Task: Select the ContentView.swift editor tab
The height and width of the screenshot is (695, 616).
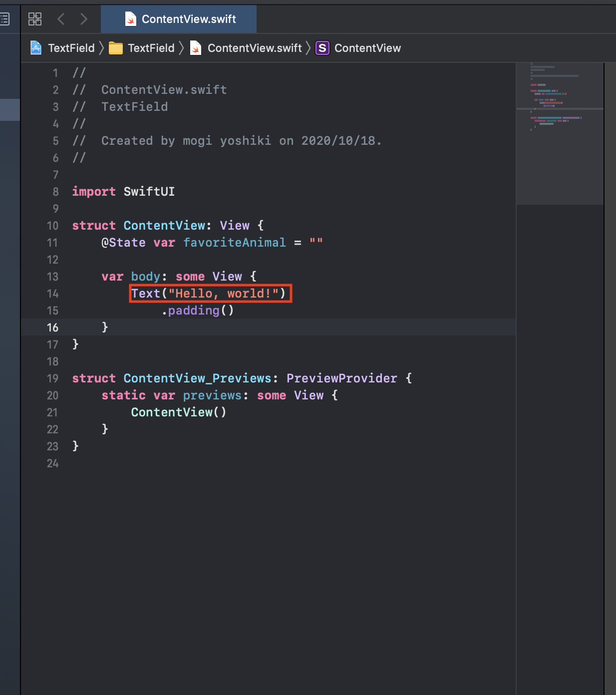Action: coord(179,19)
